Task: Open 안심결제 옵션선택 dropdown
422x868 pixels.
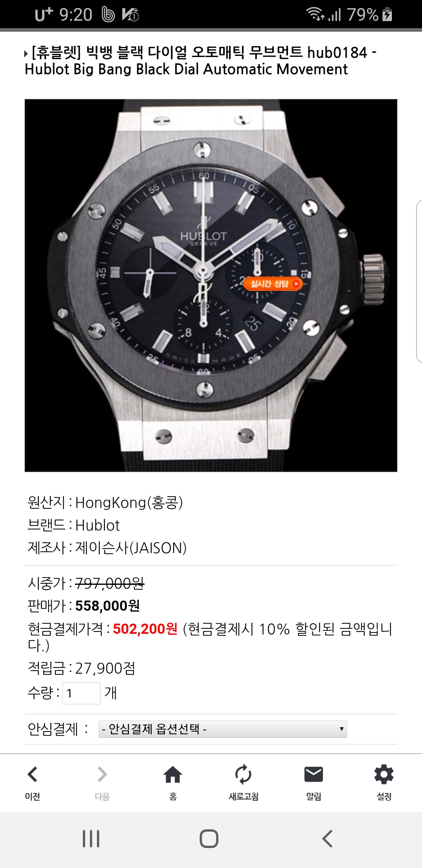Action: click(223, 729)
